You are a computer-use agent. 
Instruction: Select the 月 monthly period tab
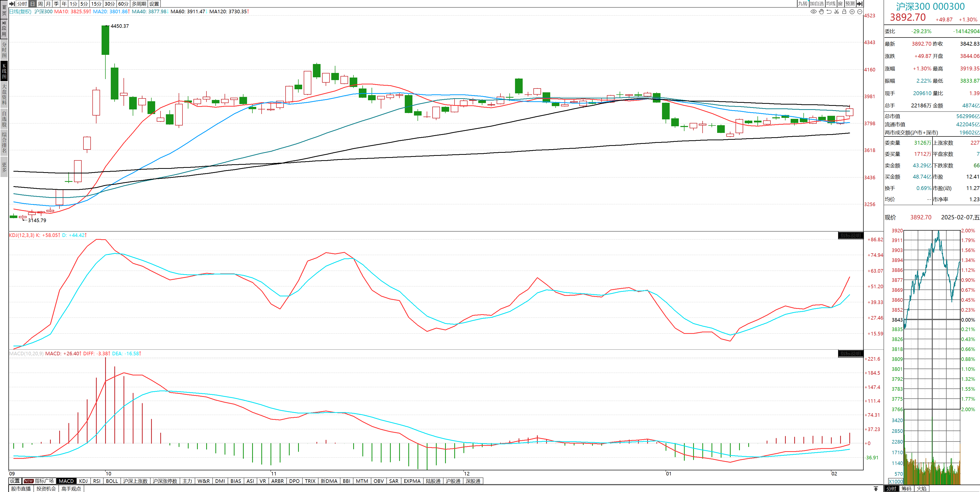point(48,4)
